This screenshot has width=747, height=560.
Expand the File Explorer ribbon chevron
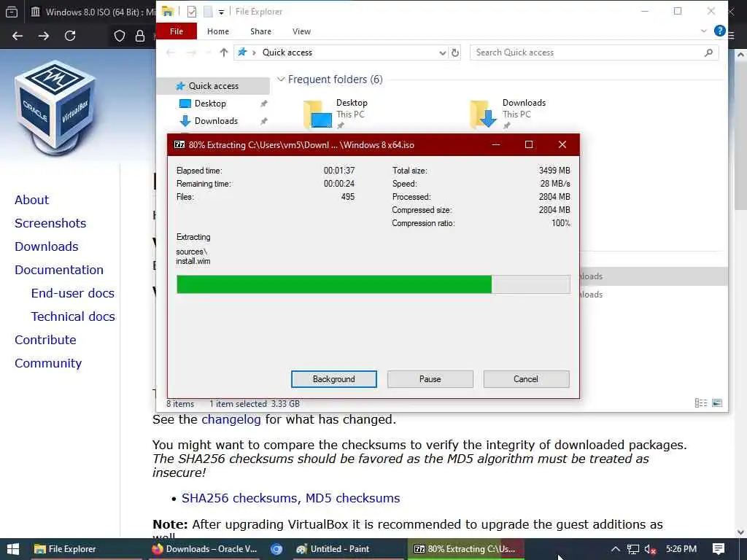[704, 31]
